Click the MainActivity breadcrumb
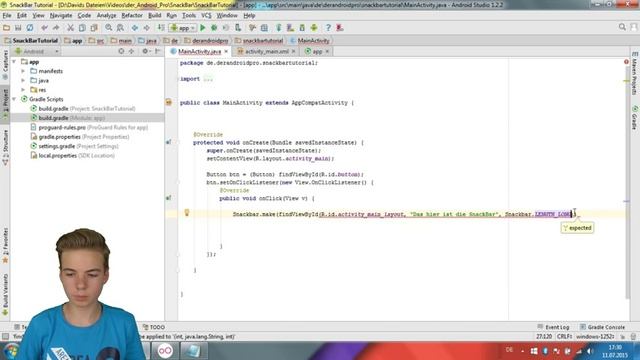The height and width of the screenshot is (360, 640). pyautogui.click(x=309, y=41)
